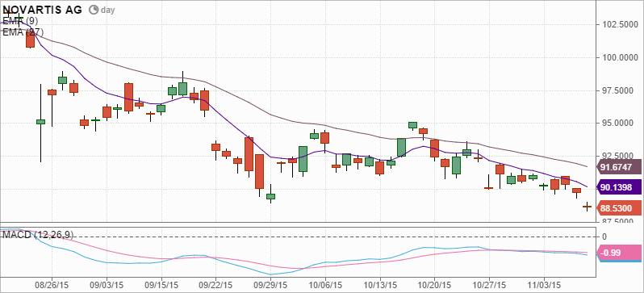This screenshot has width=644, height=293.
Task: Click the 'day' interval label
Action: click(x=107, y=10)
